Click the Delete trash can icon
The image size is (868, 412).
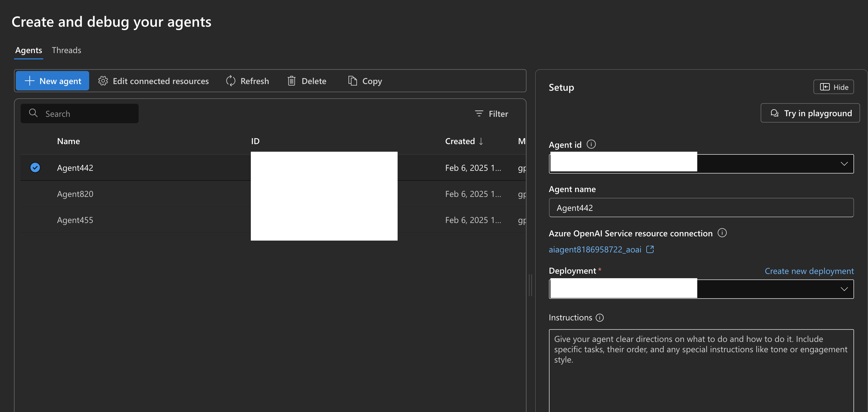[291, 81]
